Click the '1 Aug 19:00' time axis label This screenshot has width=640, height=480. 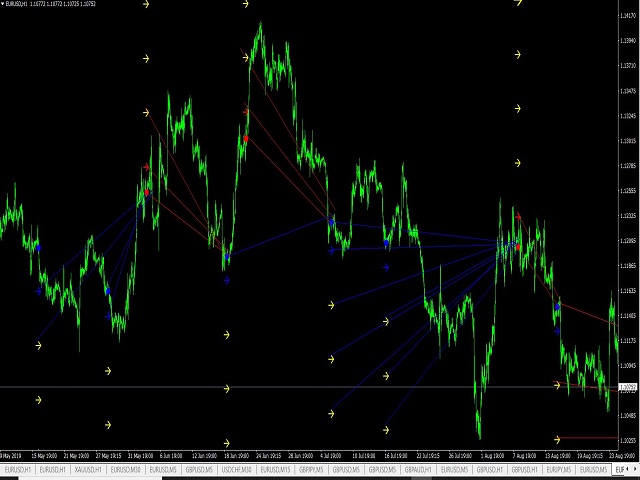click(492, 456)
